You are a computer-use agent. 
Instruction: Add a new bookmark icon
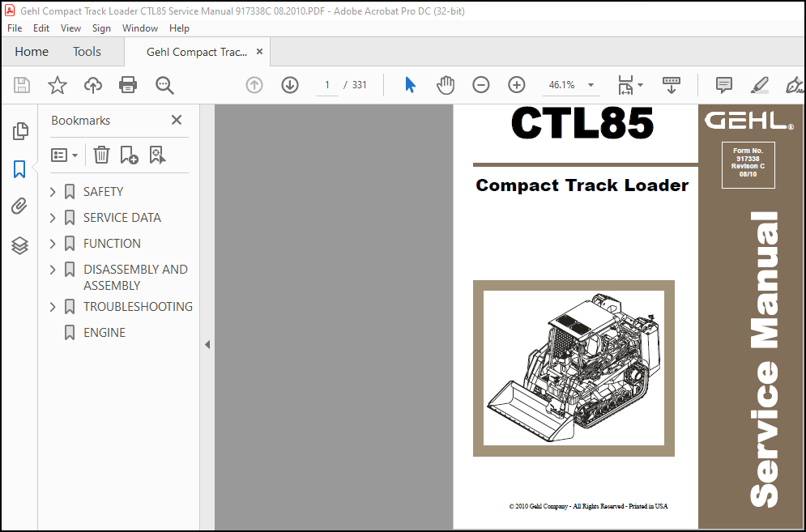(x=129, y=155)
